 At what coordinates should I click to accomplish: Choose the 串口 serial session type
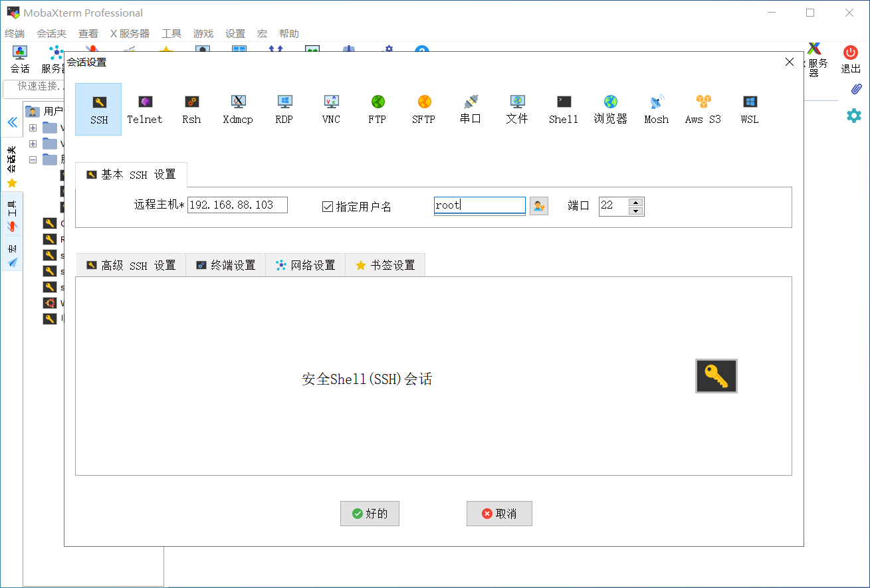[x=470, y=108]
